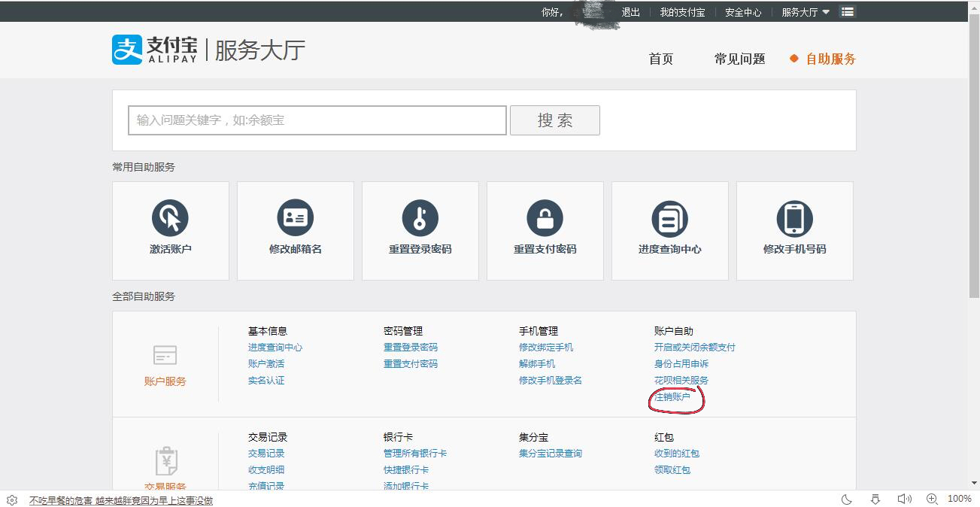Click the 搜索 button

[555, 120]
